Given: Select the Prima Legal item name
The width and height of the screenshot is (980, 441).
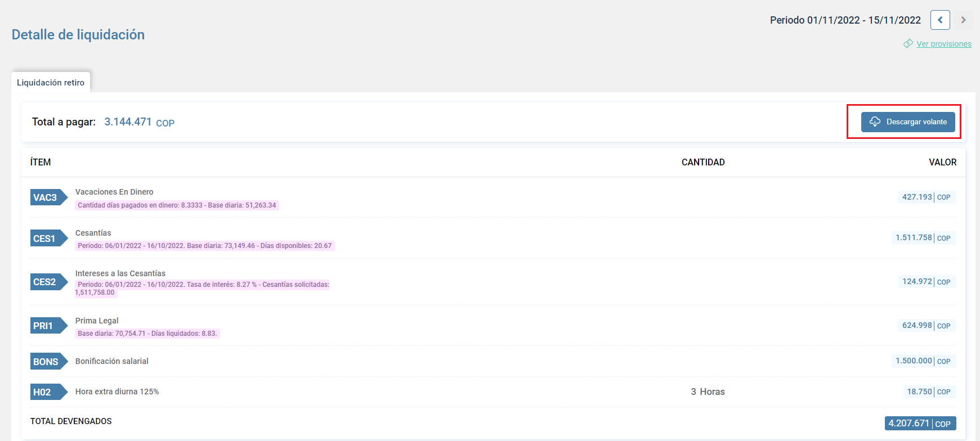Looking at the screenshot, I should [x=97, y=321].
